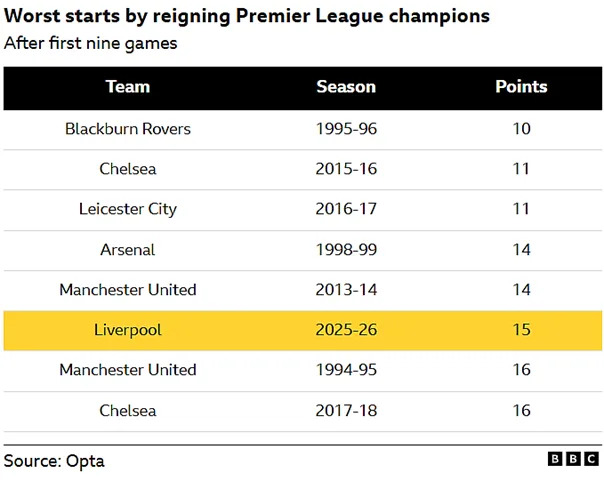This screenshot has height=481, width=604.
Task: Click the 2025-26 season cell
Action: coord(346,330)
